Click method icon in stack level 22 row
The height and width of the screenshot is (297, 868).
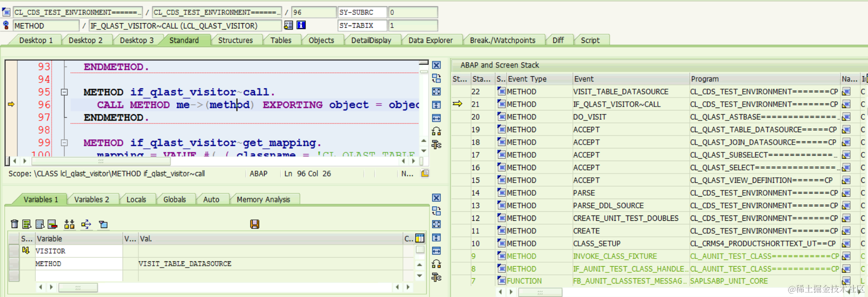[501, 91]
